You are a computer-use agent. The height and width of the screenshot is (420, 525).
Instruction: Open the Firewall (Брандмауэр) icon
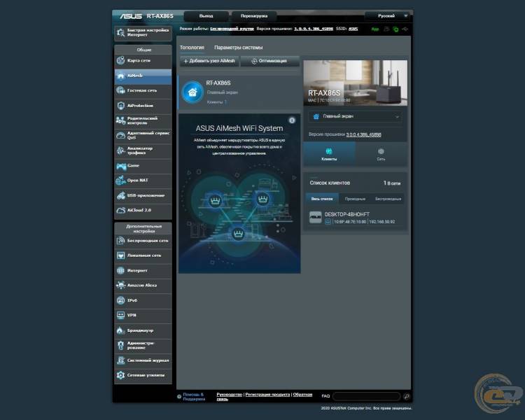click(x=120, y=330)
